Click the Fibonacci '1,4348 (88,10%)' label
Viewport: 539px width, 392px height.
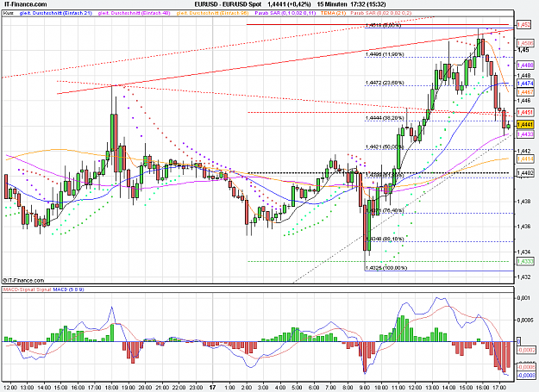pos(385,239)
